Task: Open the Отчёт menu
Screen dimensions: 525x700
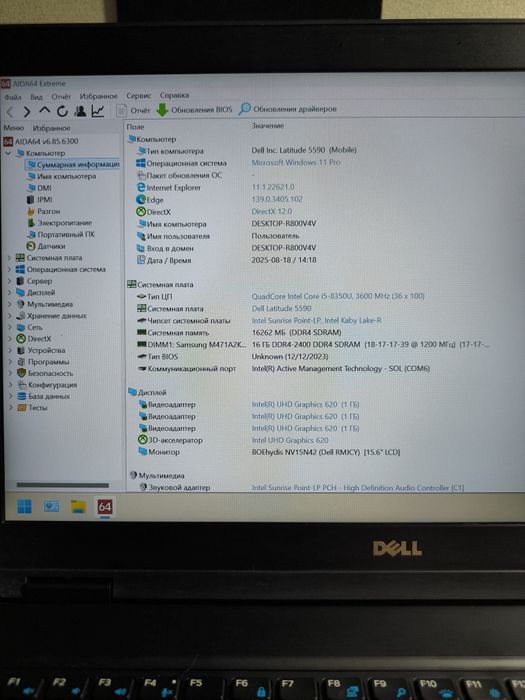Action: pyautogui.click(x=61, y=96)
